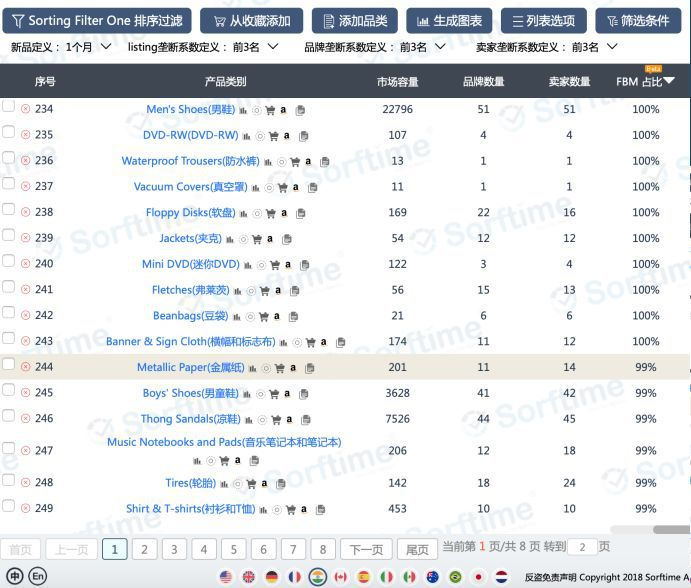This screenshot has width=691, height=588.
Task: Open the Amazon icon beside Jackets
Action: tap(270, 238)
